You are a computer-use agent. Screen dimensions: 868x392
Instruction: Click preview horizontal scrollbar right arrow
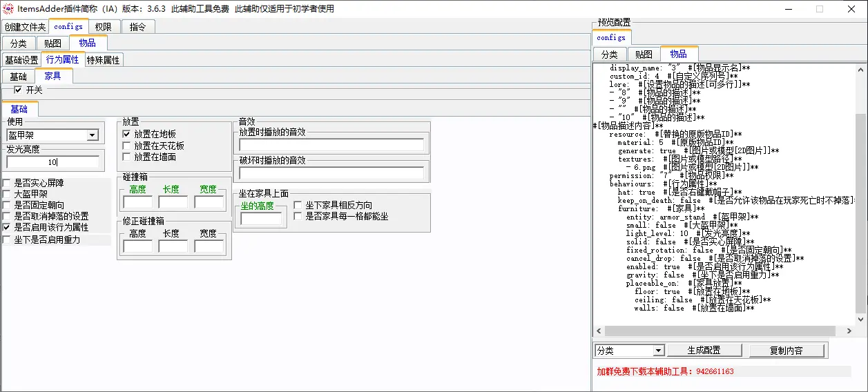(x=849, y=331)
